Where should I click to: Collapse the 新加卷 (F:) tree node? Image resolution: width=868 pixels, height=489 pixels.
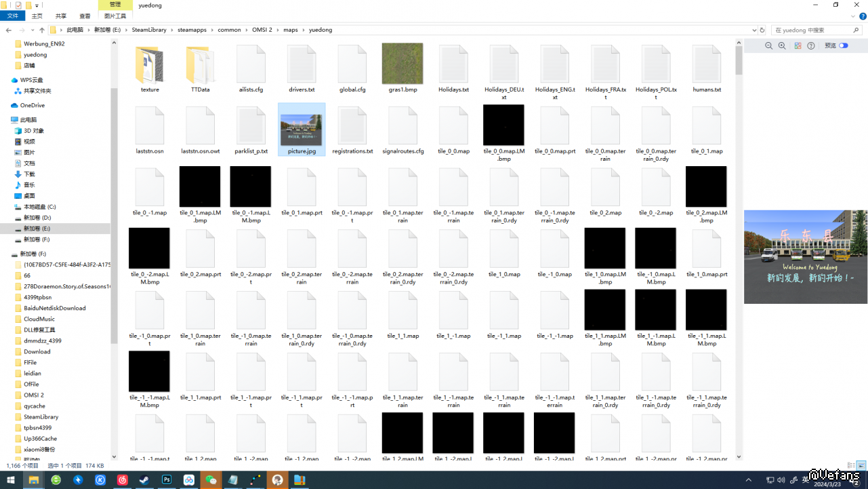tap(6, 254)
